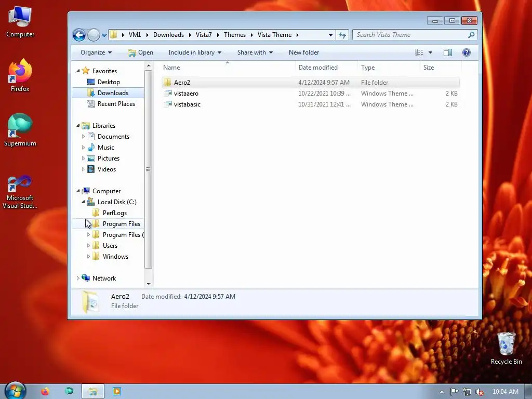
Task: Open the view options dropdown arrow
Action: coord(430,52)
